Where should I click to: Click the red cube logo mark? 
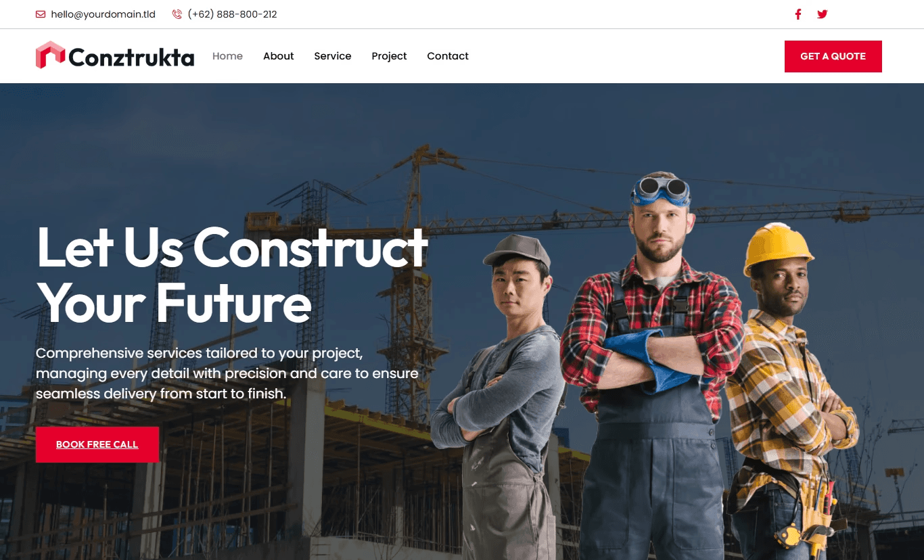coord(50,55)
